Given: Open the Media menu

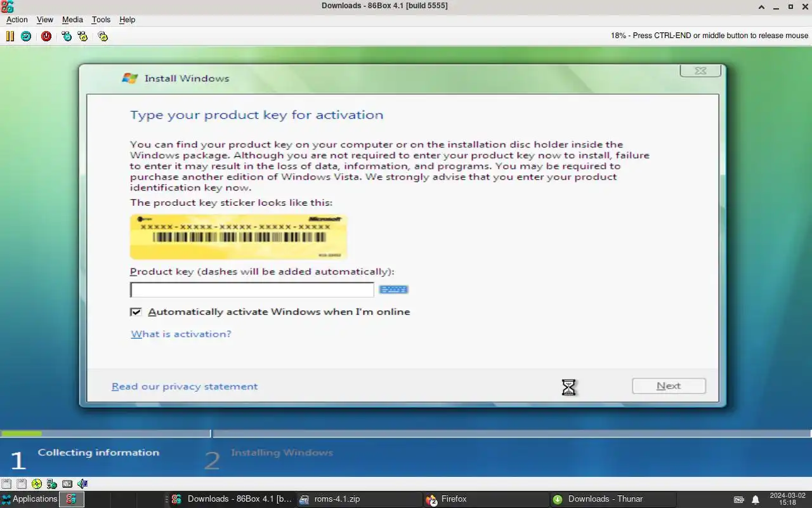Looking at the screenshot, I should click(72, 20).
